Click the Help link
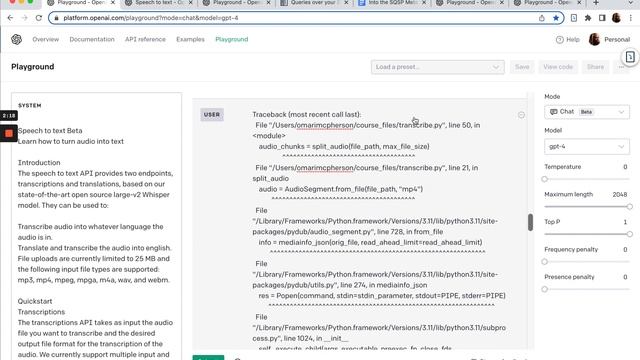Screen dimensions: 640x360 tap(573, 40)
